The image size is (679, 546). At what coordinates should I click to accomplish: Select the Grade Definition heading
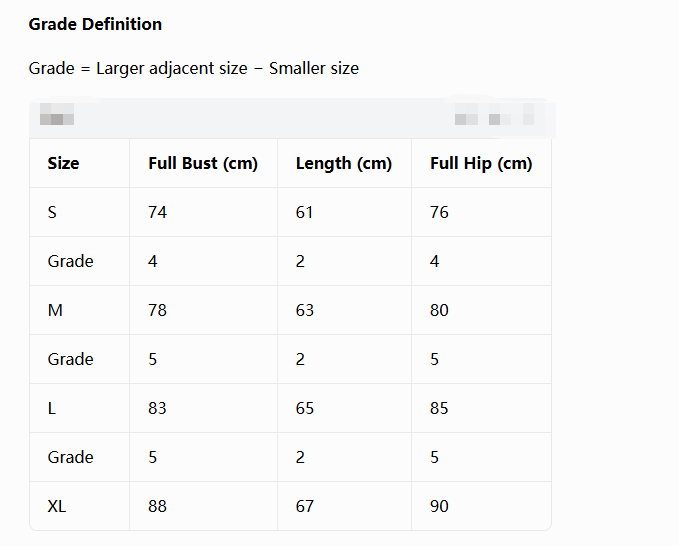(95, 24)
